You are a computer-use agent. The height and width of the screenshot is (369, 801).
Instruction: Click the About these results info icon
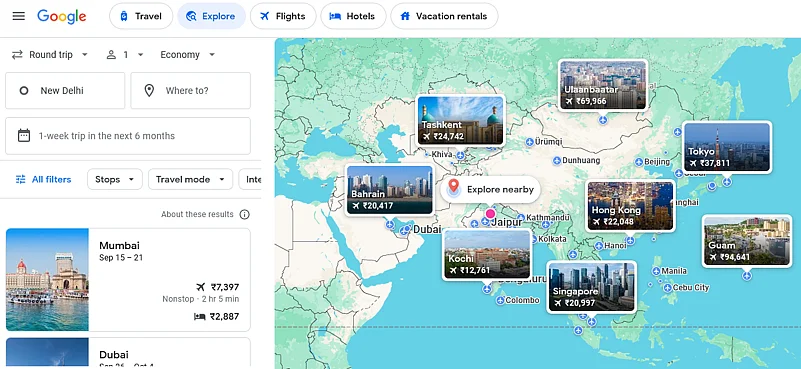245,214
